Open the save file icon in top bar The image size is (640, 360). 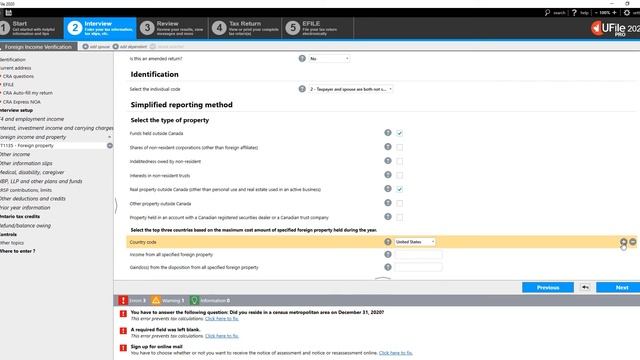(x=9, y=13)
